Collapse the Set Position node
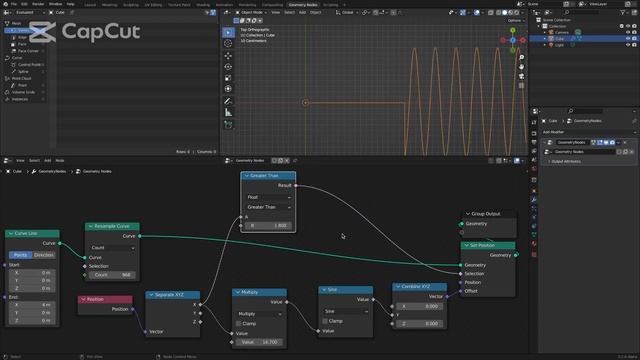 (x=467, y=245)
